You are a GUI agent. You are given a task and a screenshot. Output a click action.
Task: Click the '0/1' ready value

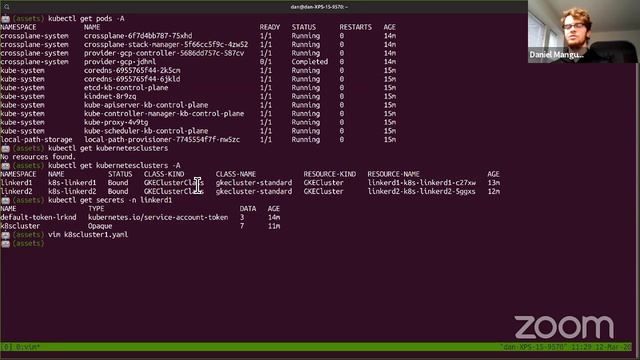(x=266, y=62)
